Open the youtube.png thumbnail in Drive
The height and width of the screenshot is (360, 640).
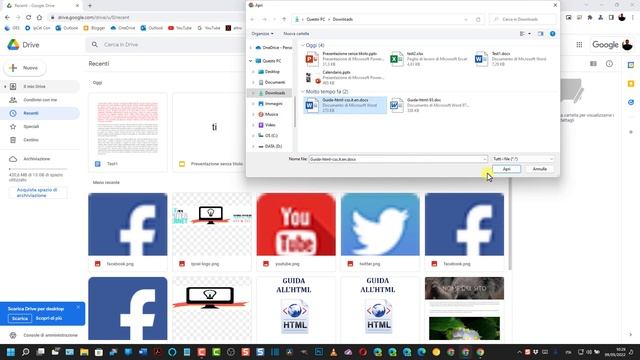(296, 231)
